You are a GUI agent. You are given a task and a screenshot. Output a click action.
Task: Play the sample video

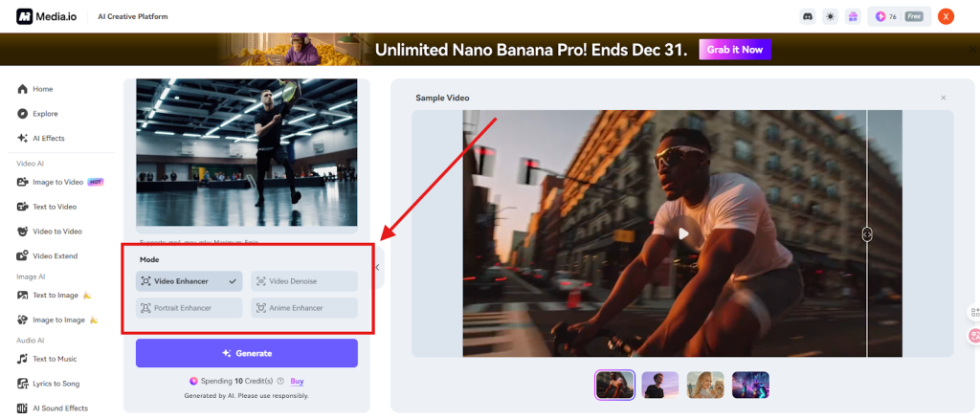pyautogui.click(x=682, y=232)
